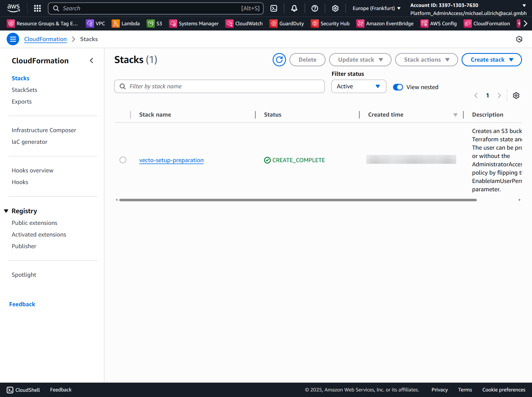Viewport: 532px width, 397px height.
Task: Click the sidebar Feedback link
Action: point(22,304)
